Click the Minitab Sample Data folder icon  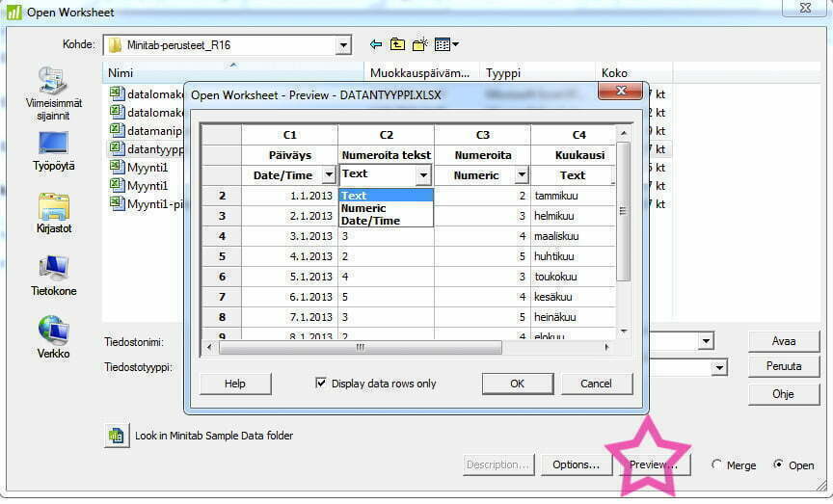(117, 436)
